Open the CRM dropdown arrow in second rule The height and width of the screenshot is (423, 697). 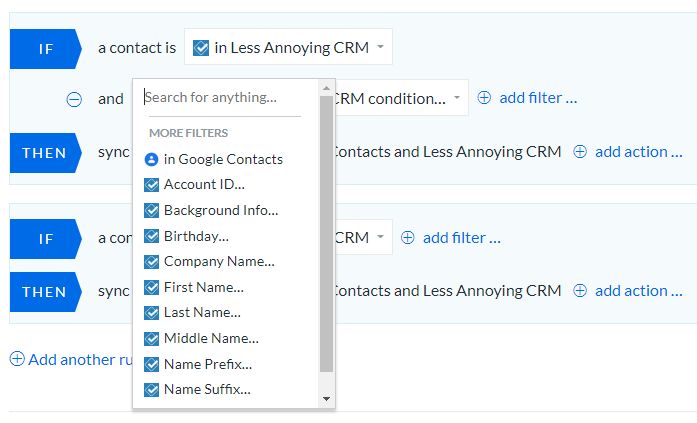point(381,237)
